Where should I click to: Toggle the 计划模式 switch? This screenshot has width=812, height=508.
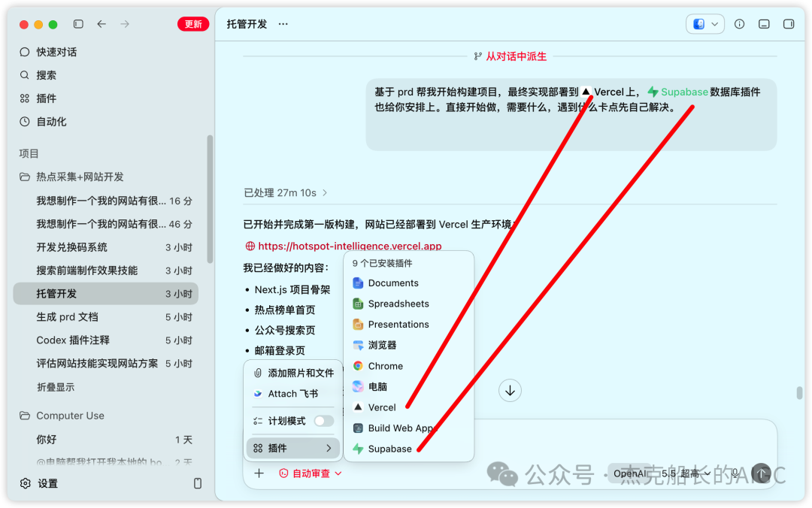point(323,421)
